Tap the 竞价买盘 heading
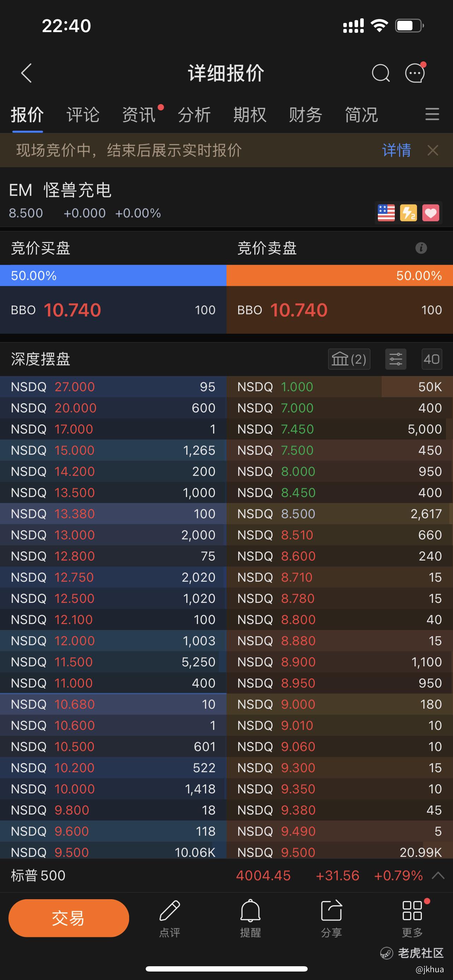Image resolution: width=453 pixels, height=980 pixels. pyautogui.click(x=41, y=248)
